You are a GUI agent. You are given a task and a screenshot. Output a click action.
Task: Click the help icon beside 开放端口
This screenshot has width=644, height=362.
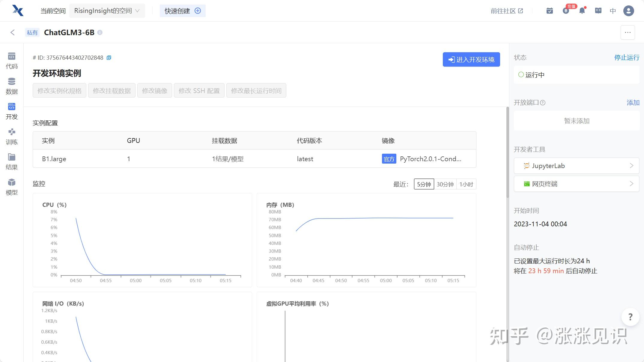(543, 103)
